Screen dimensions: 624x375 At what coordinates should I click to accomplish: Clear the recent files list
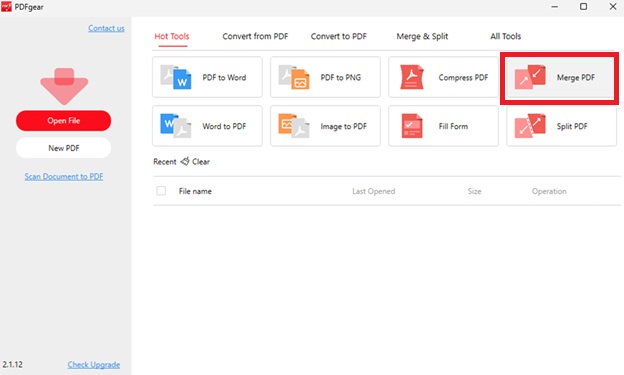(201, 162)
